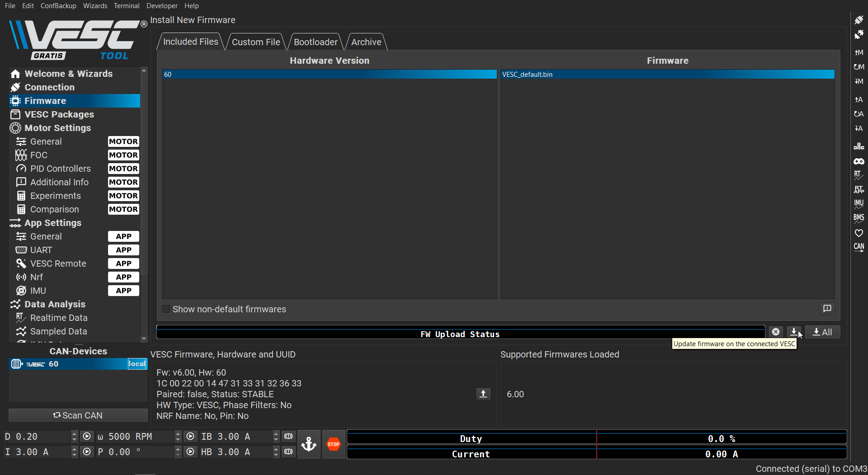Switch to the Custom File tab

tap(256, 42)
